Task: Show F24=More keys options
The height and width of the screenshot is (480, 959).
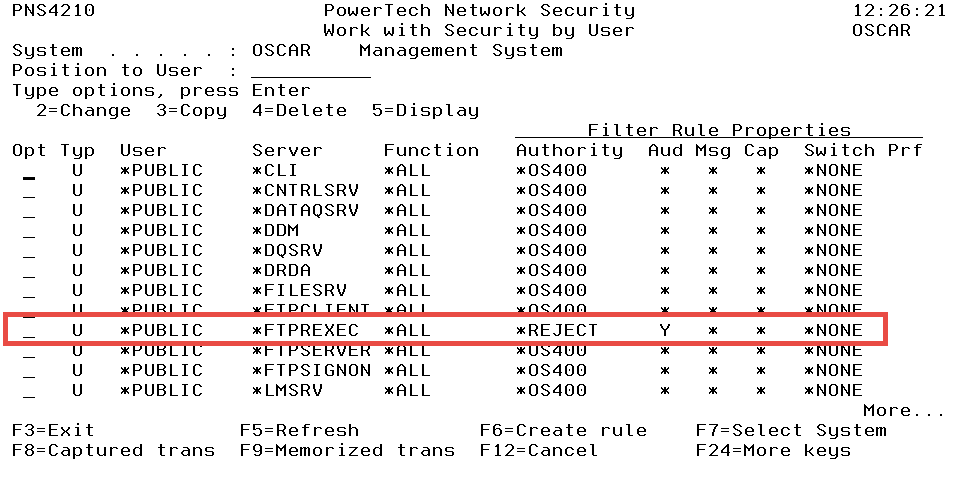Action: pos(773,451)
